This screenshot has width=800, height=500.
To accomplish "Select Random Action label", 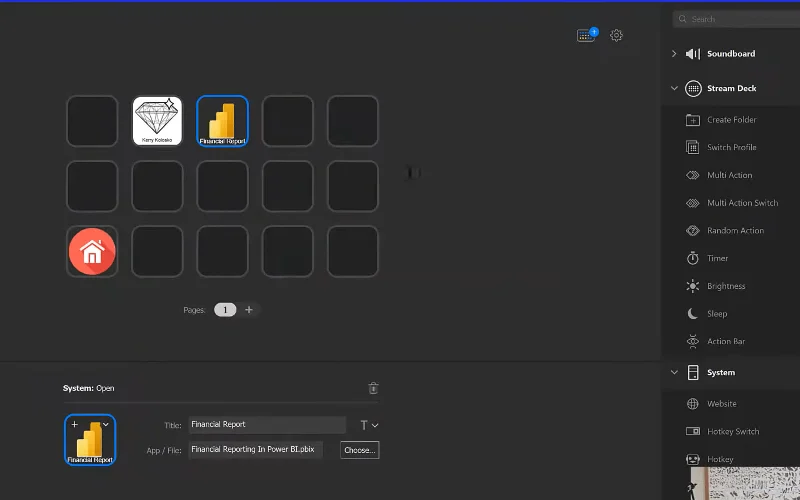I will (735, 231).
